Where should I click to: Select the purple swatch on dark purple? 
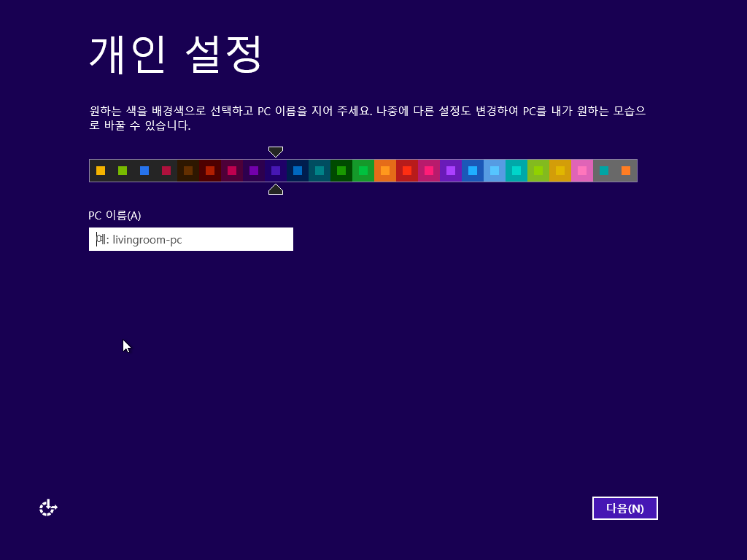254,171
